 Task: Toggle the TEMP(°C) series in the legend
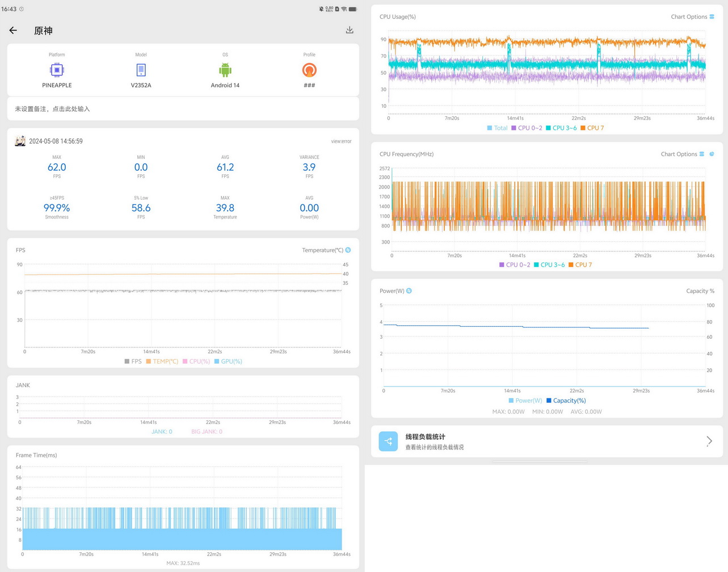162,361
